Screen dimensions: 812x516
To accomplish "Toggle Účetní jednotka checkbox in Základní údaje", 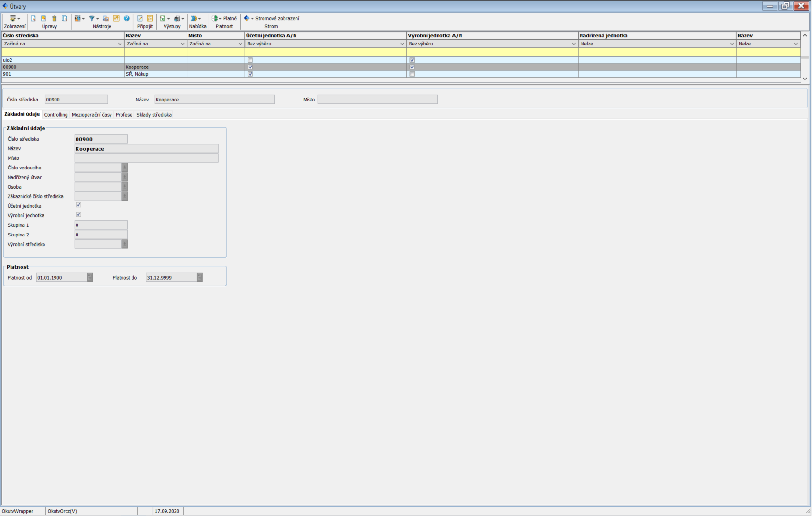I will (78, 205).
